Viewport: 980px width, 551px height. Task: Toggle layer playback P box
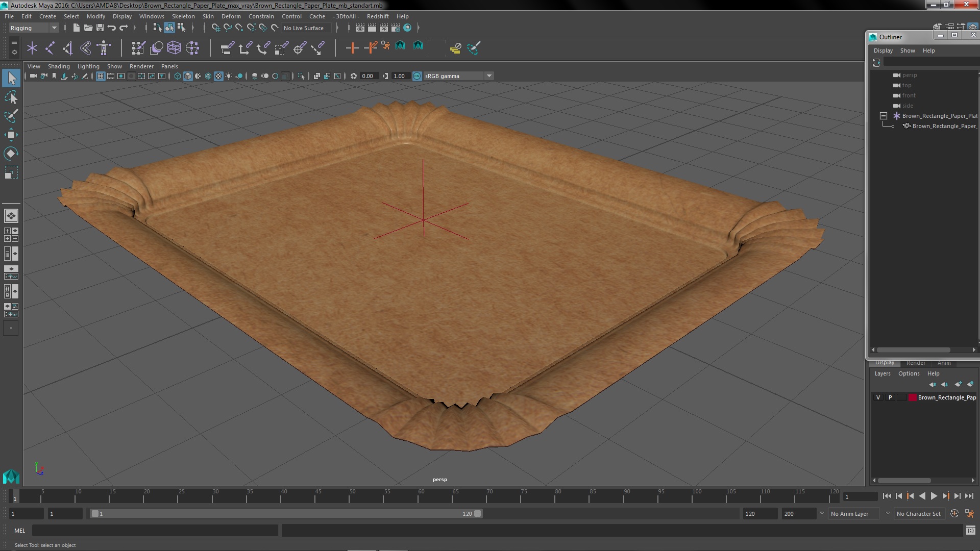890,397
